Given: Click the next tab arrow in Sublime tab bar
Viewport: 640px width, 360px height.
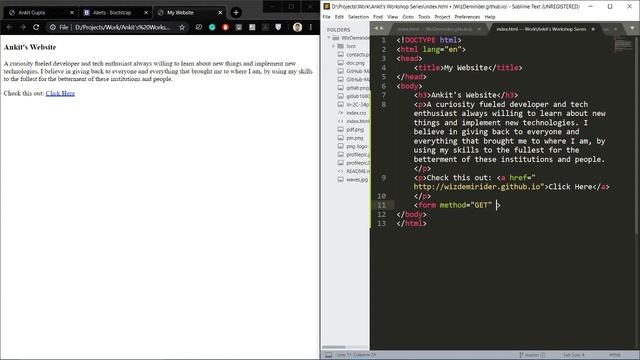Looking at the screenshot, I should click(x=382, y=29).
